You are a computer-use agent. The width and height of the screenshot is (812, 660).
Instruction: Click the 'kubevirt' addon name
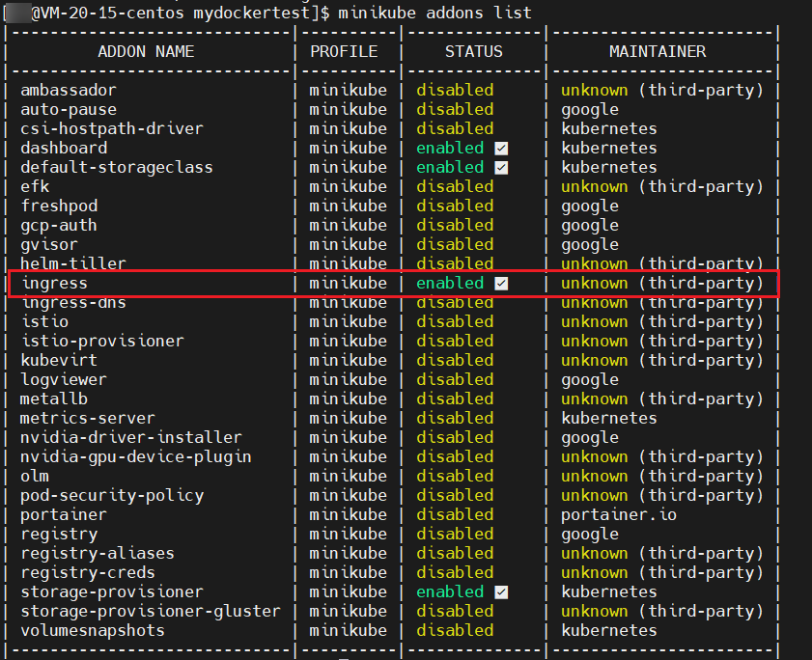click(59, 360)
